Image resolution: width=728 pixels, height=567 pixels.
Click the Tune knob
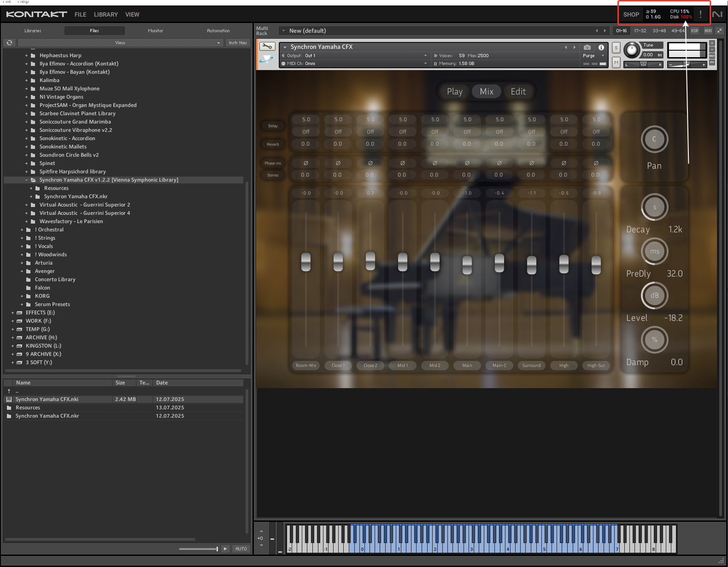[x=632, y=50]
